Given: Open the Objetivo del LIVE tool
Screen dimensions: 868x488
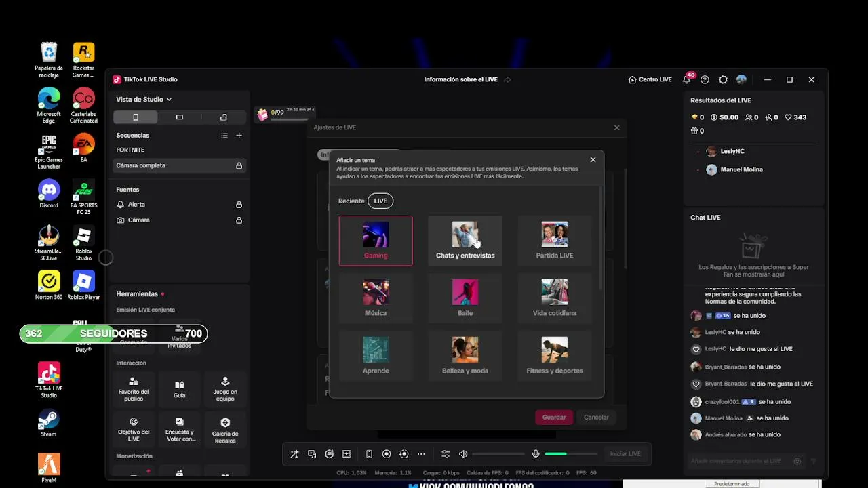Looking at the screenshot, I should tap(134, 429).
